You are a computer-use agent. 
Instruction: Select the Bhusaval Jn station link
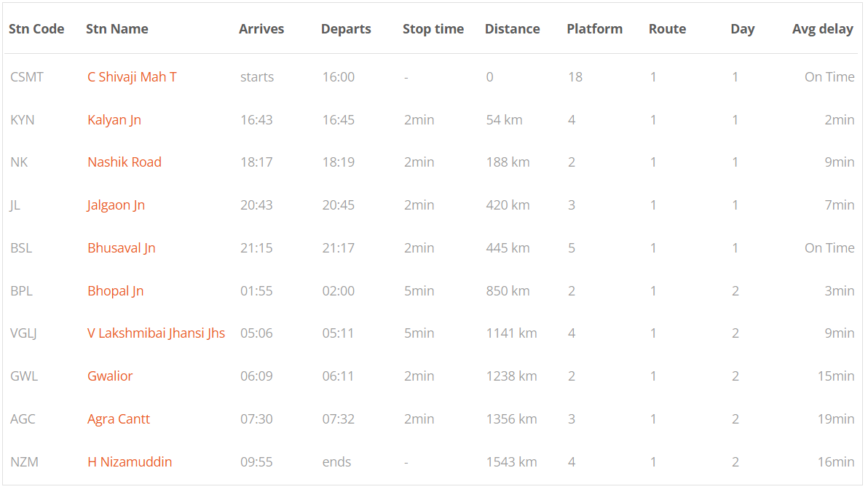tap(121, 248)
